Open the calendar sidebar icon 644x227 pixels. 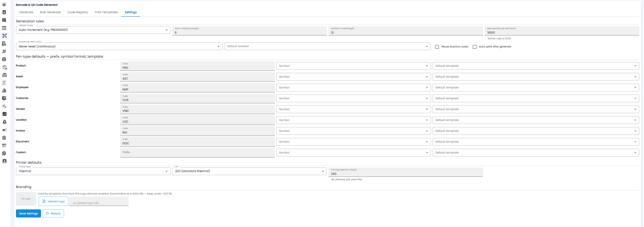tap(4, 28)
